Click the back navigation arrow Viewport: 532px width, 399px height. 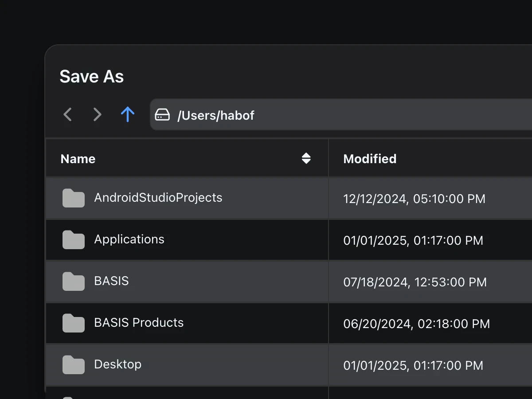click(x=67, y=114)
